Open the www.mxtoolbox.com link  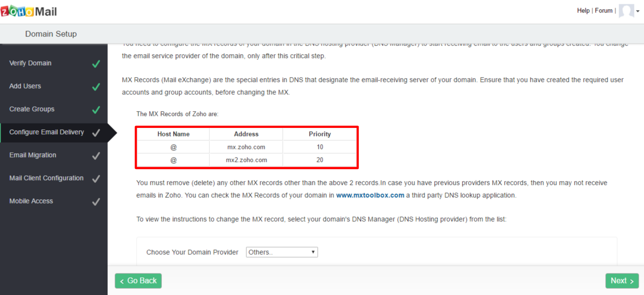coord(370,195)
